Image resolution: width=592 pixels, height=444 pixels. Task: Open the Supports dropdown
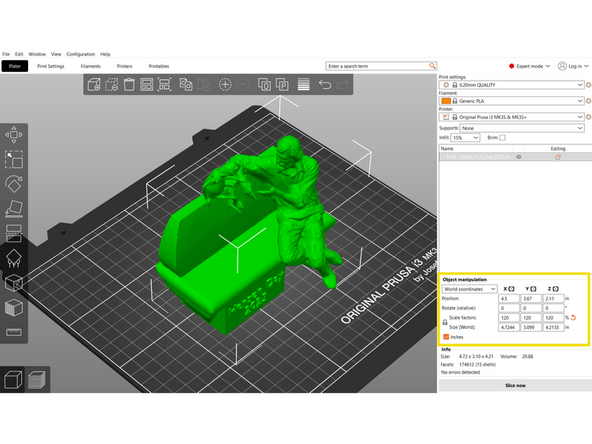(x=522, y=128)
